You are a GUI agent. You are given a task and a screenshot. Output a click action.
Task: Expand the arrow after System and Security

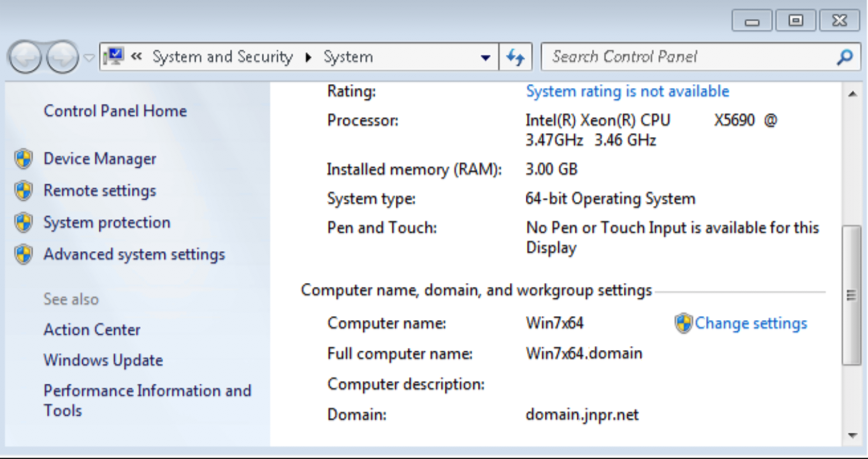tap(308, 57)
